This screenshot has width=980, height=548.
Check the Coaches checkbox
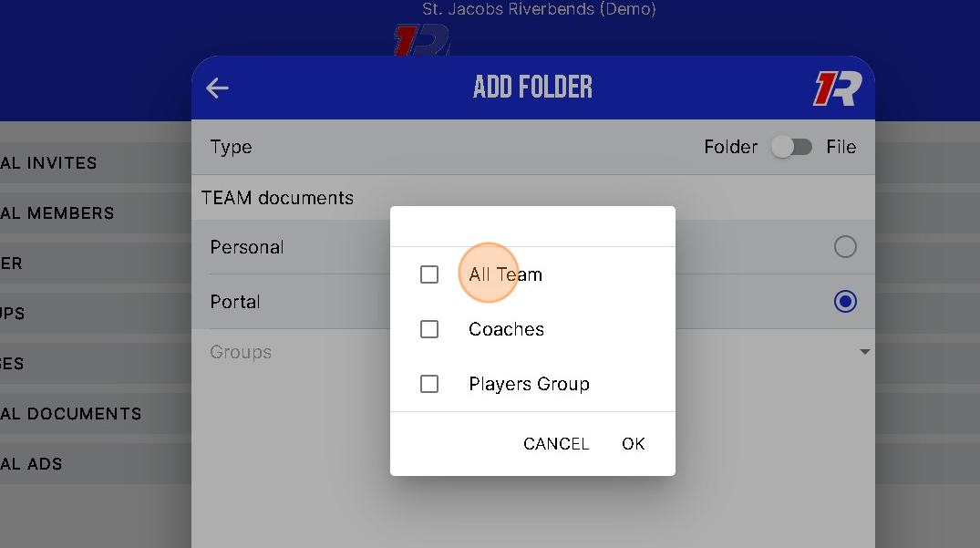coord(429,329)
